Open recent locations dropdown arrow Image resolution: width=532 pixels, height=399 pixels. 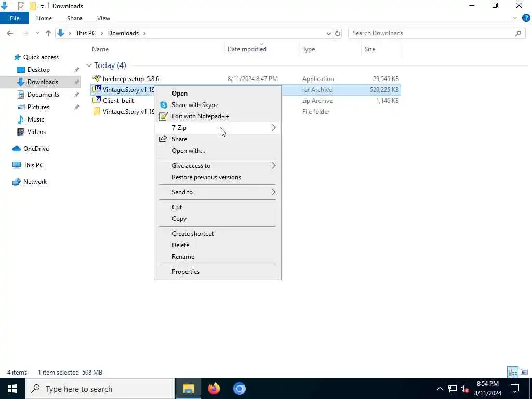tap(37, 33)
